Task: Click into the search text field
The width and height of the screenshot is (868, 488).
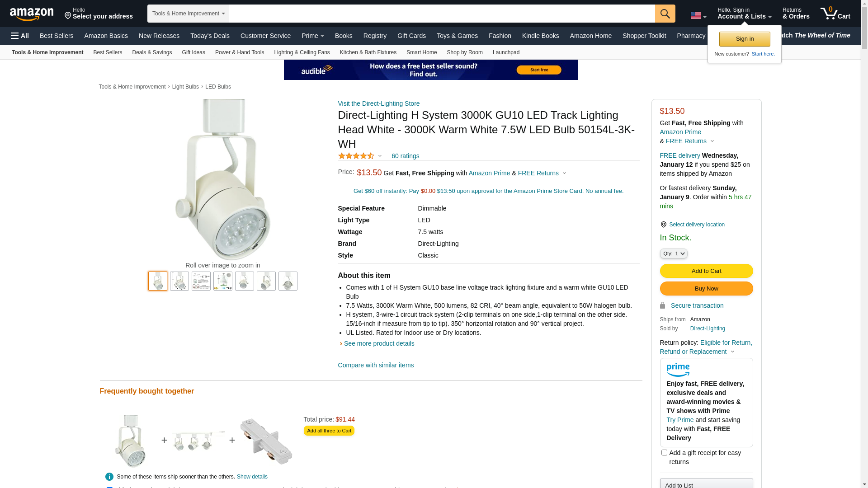Action: tap(441, 14)
